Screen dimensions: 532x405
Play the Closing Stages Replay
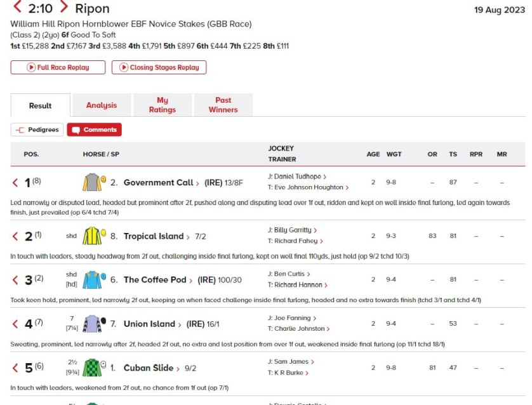(x=159, y=67)
